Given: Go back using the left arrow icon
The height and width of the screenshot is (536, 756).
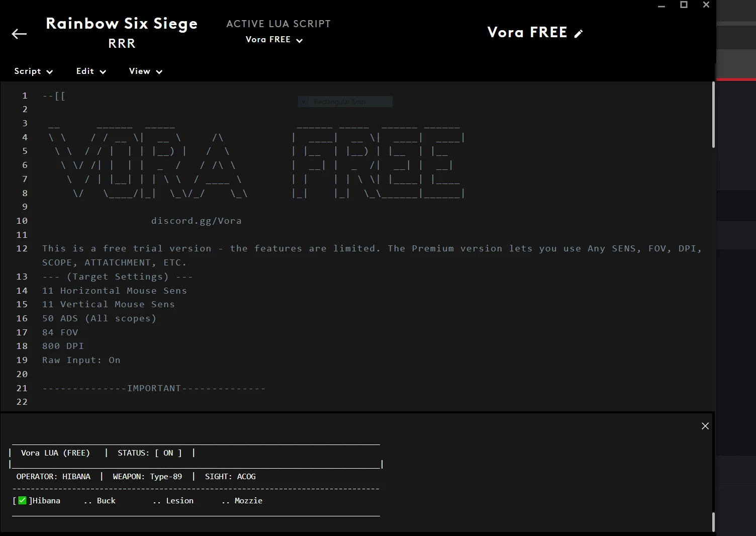Looking at the screenshot, I should (19, 34).
